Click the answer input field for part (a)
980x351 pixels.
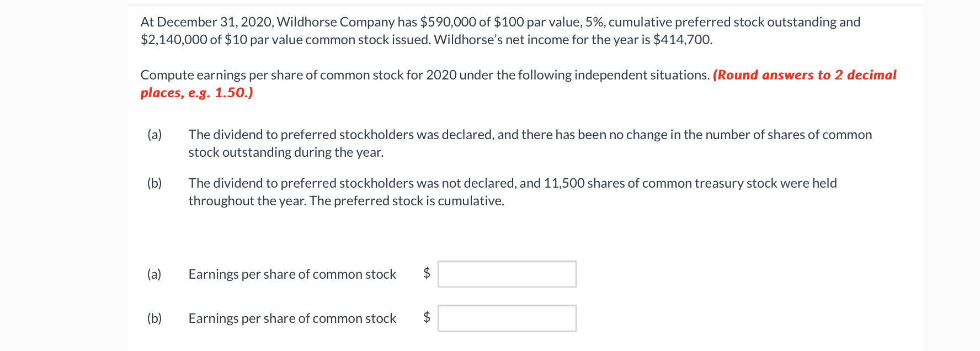[507, 274]
